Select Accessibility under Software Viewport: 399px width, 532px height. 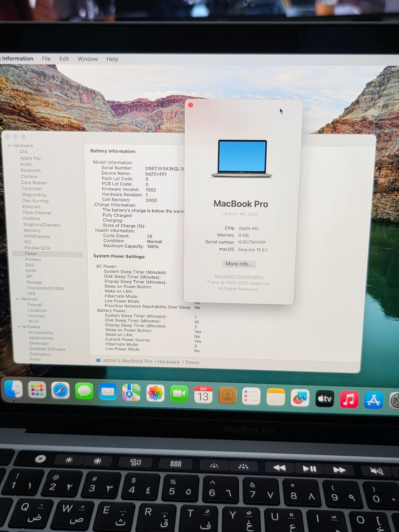coord(41,332)
